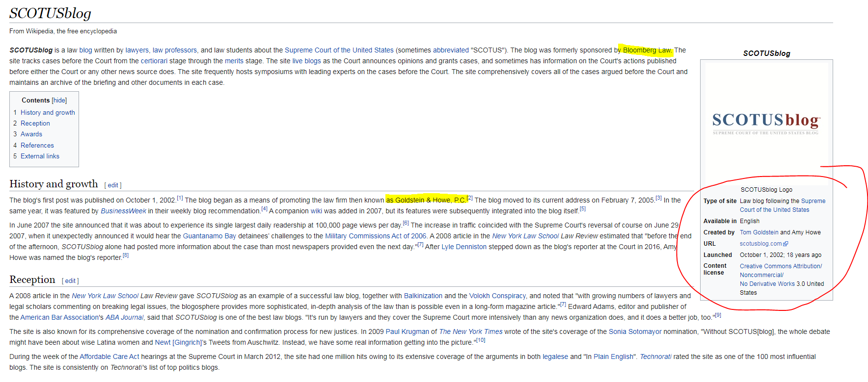This screenshot has height=382, width=868.
Task: Hide the Contents table
Action: coord(59,101)
